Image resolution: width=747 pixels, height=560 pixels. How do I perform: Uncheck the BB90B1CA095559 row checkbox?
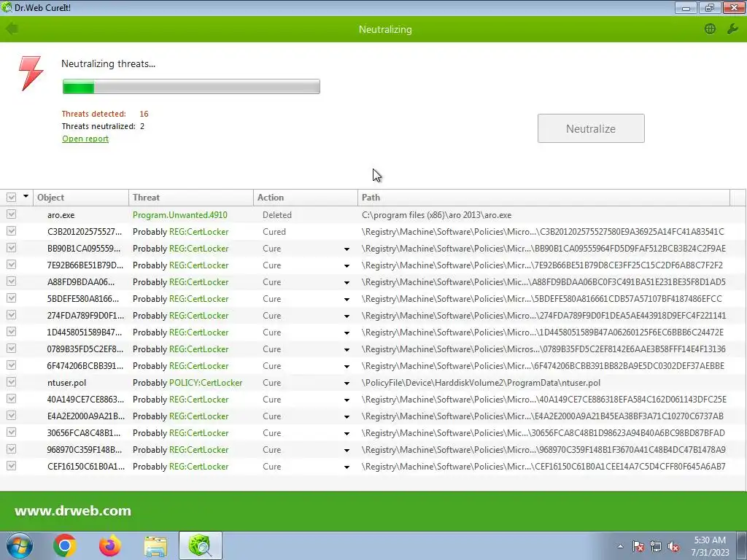[x=12, y=248]
